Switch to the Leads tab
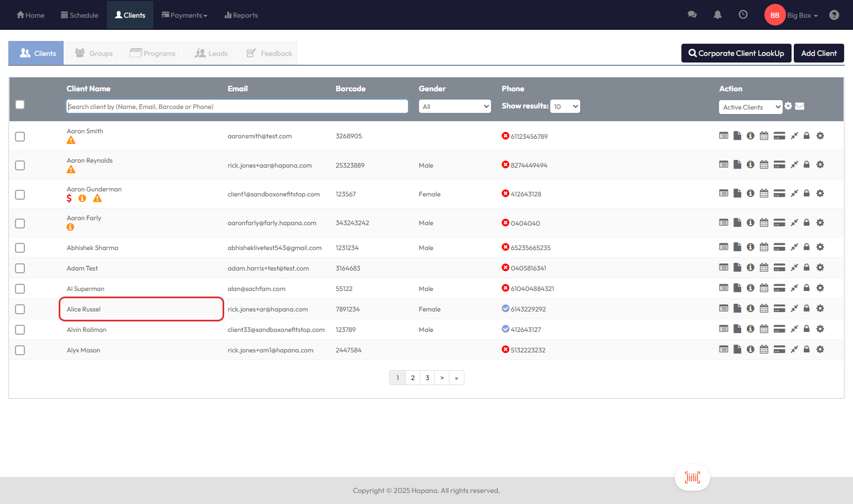This screenshot has height=504, width=853. tap(211, 53)
